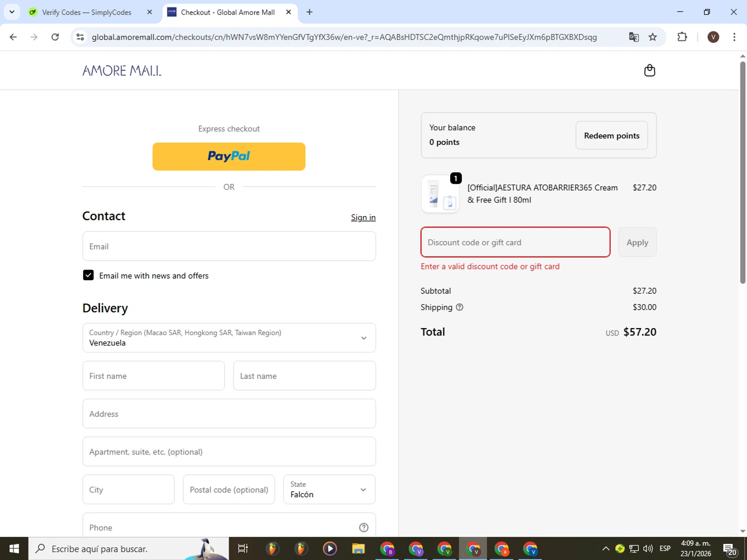Focus the Last name field
Viewport: 747px width, 560px height.
(x=304, y=376)
